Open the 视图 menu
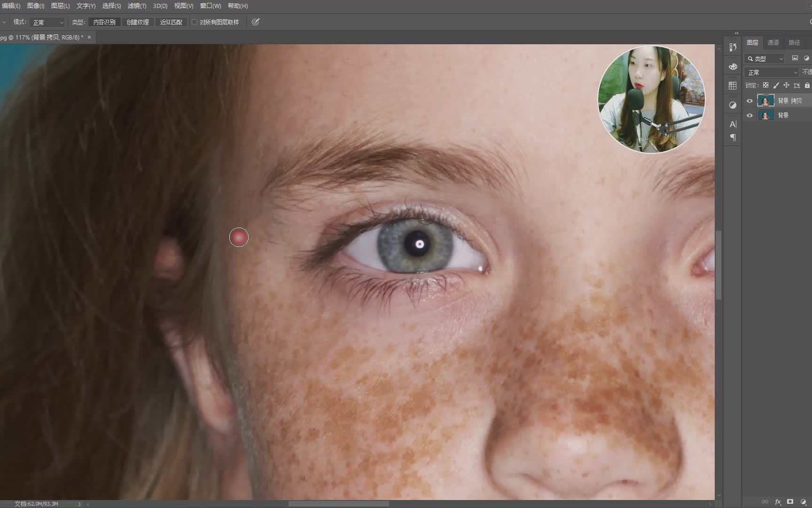Image resolution: width=812 pixels, height=508 pixels. 184,6
